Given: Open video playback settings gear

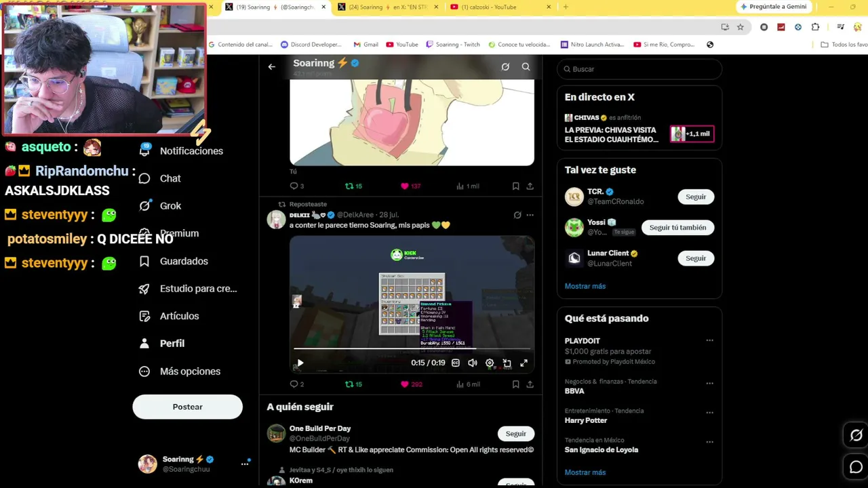Looking at the screenshot, I should [490, 363].
